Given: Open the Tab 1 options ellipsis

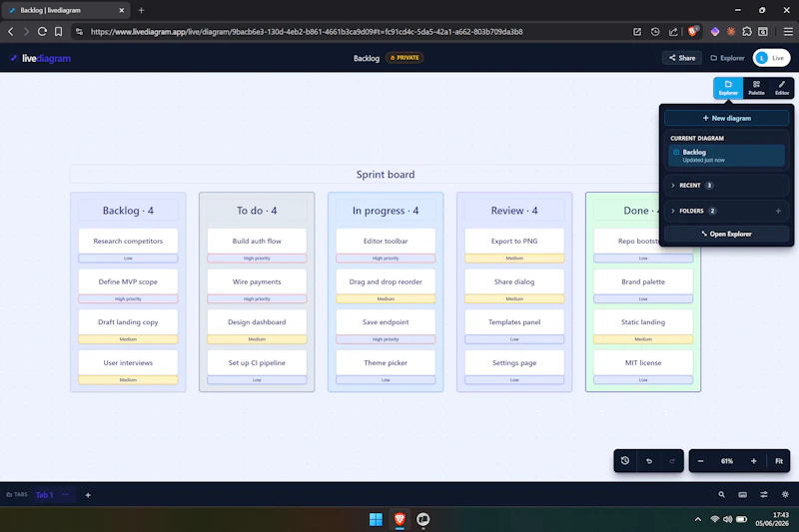Looking at the screenshot, I should [x=65, y=494].
